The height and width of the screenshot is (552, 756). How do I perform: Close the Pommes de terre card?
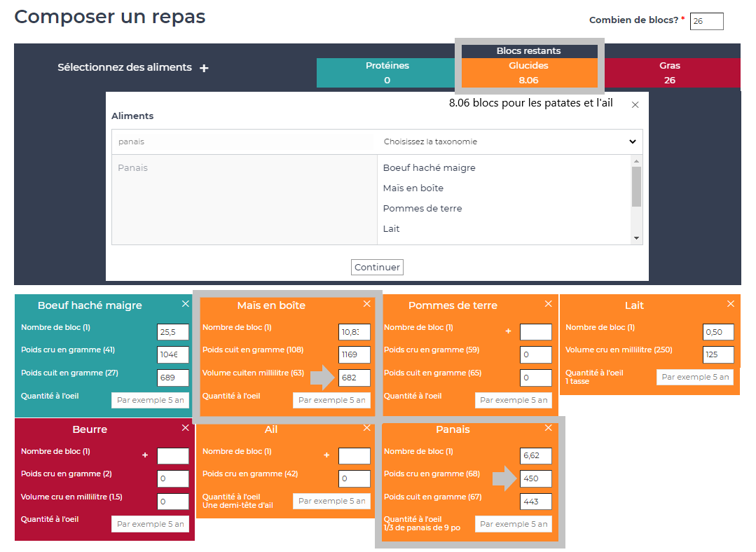tap(549, 304)
